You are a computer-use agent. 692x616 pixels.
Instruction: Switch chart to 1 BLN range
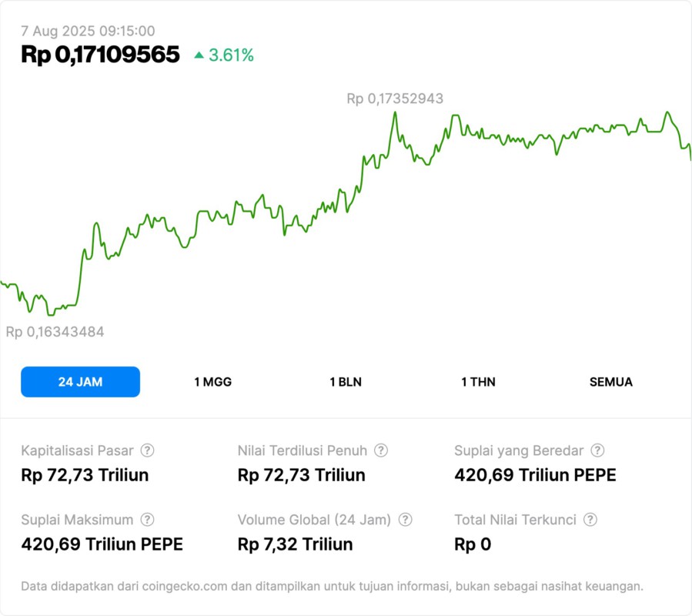346,382
